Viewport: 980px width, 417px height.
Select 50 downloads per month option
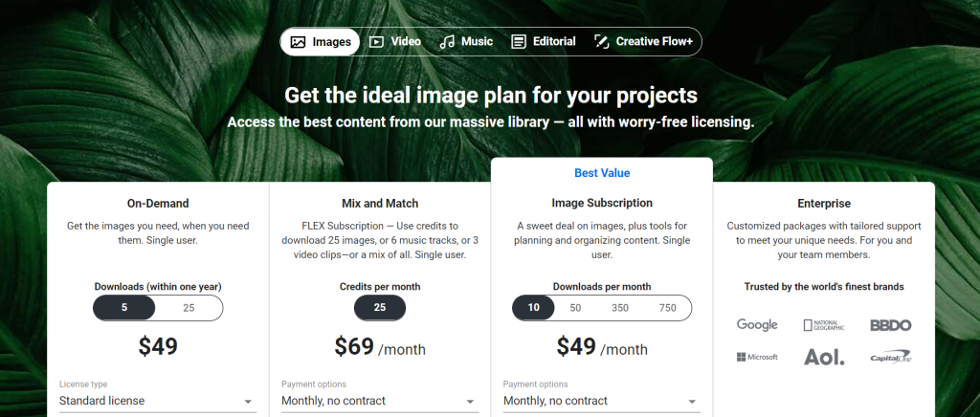pyautogui.click(x=575, y=308)
